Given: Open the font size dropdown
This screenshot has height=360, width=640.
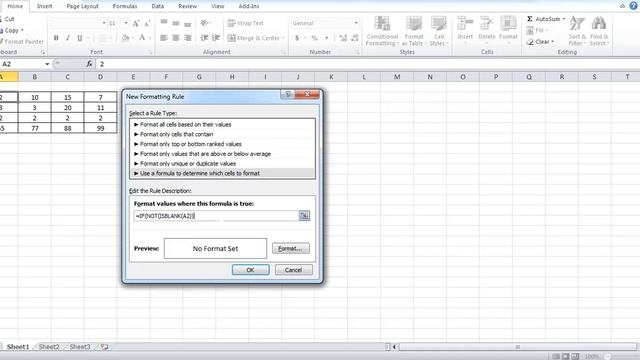Looking at the screenshot, I should 126,23.
